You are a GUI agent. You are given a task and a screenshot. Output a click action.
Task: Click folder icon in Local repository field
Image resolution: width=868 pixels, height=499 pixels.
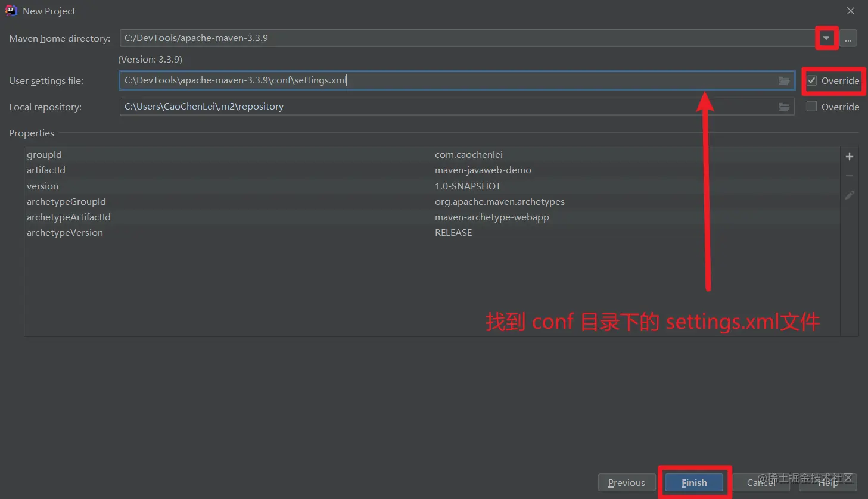pos(784,107)
